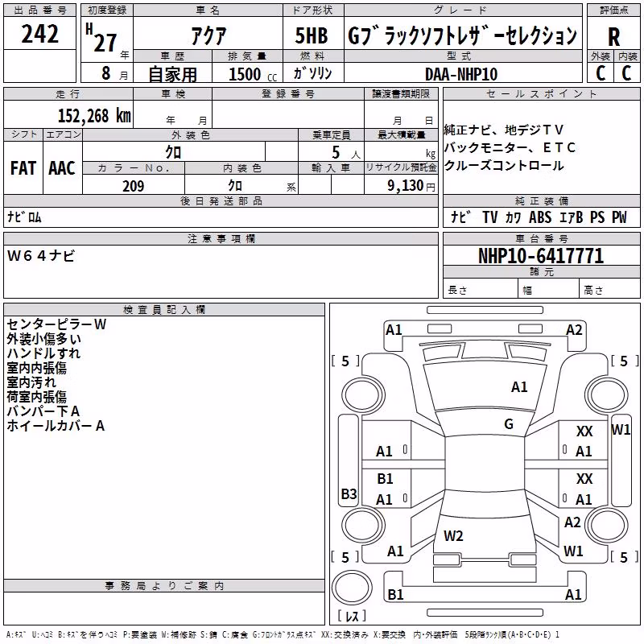Select sales point line クルーズコントロール

[x=504, y=166]
